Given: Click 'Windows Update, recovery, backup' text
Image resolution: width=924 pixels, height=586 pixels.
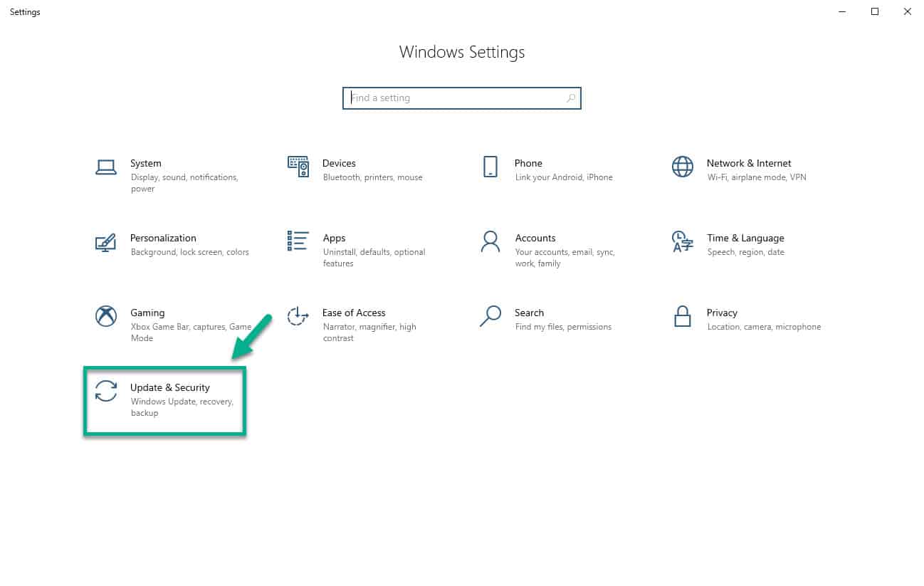Looking at the screenshot, I should [x=182, y=407].
